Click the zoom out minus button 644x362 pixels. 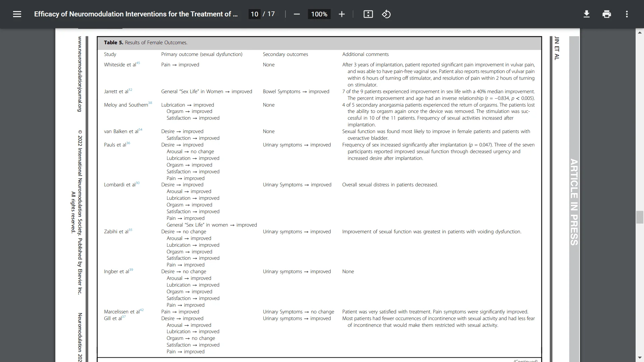297,14
